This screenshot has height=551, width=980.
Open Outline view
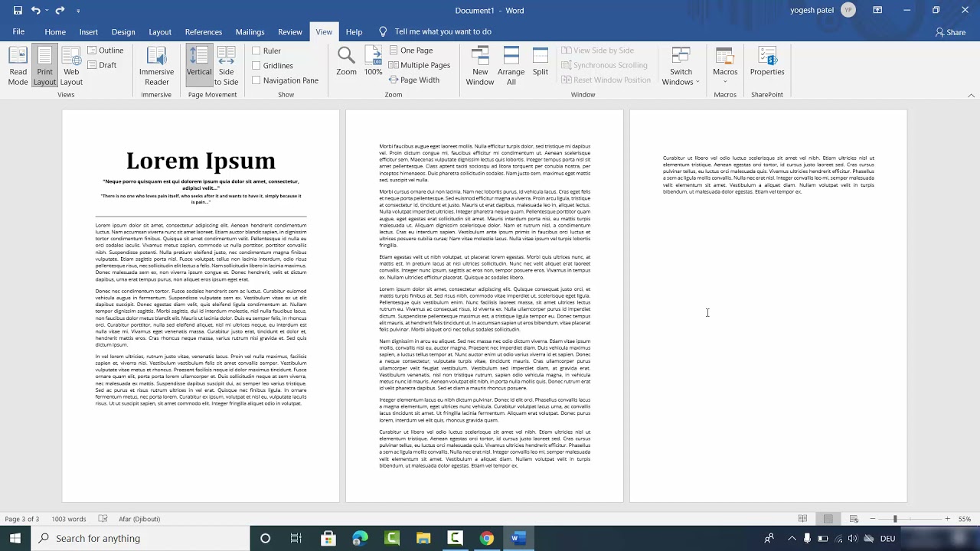click(x=105, y=51)
